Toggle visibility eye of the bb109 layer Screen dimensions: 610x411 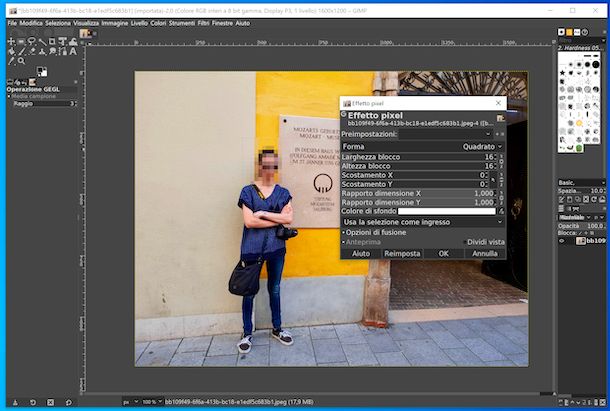pos(561,241)
